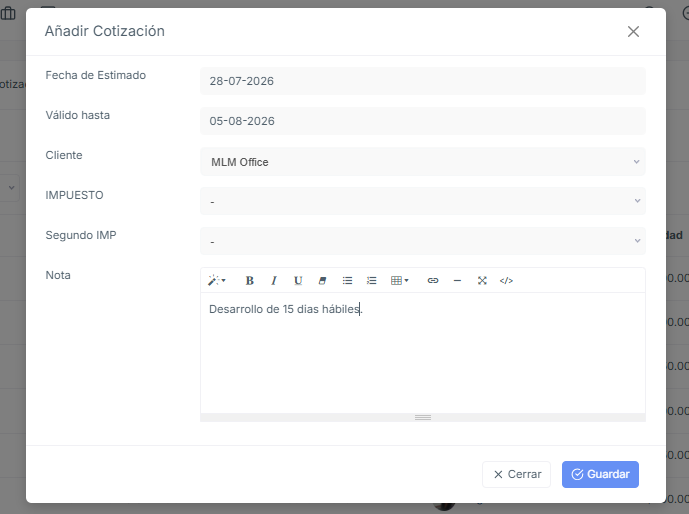
Task: Click the Cerrar button
Action: click(x=516, y=474)
